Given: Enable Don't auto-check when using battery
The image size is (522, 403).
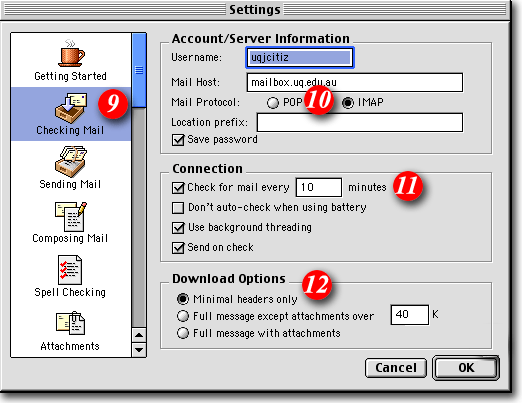Looking at the screenshot, I should coord(178,208).
